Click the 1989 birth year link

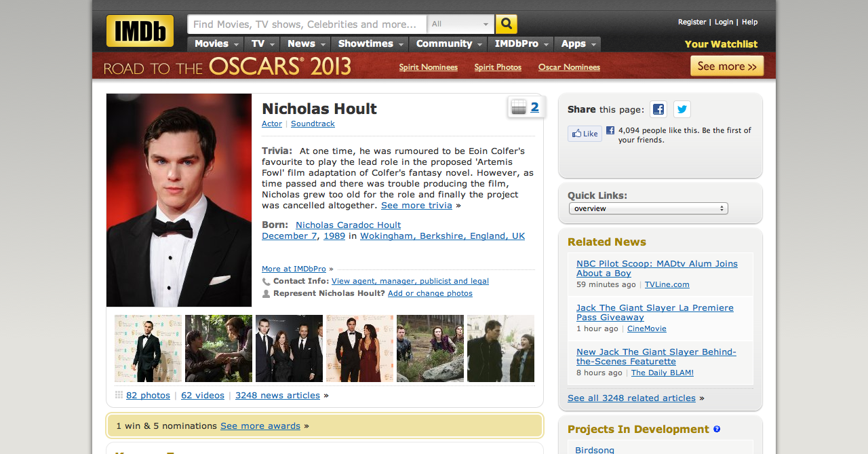(x=334, y=235)
